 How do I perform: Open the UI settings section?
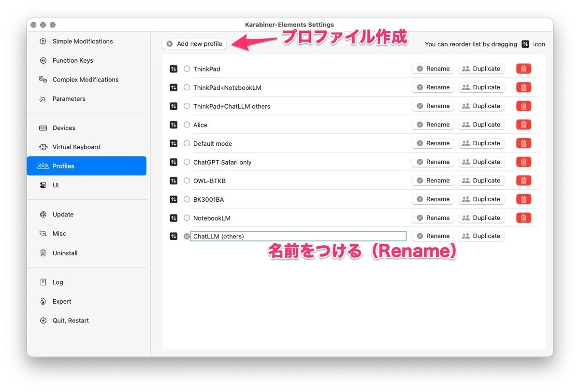(x=87, y=185)
